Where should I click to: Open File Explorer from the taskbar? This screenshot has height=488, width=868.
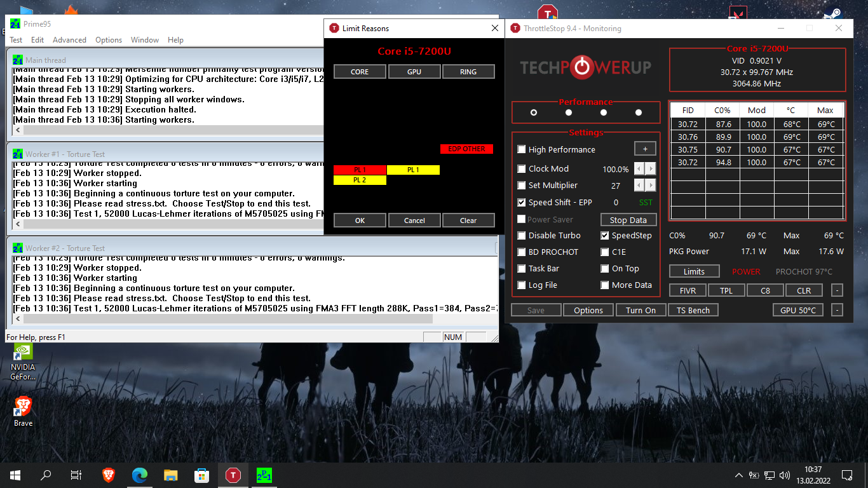[x=170, y=475]
